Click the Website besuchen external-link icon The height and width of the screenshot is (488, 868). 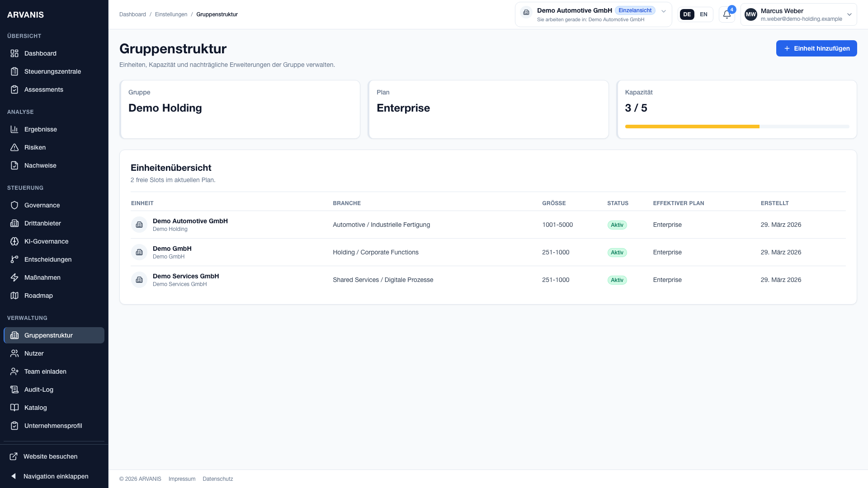(14, 456)
